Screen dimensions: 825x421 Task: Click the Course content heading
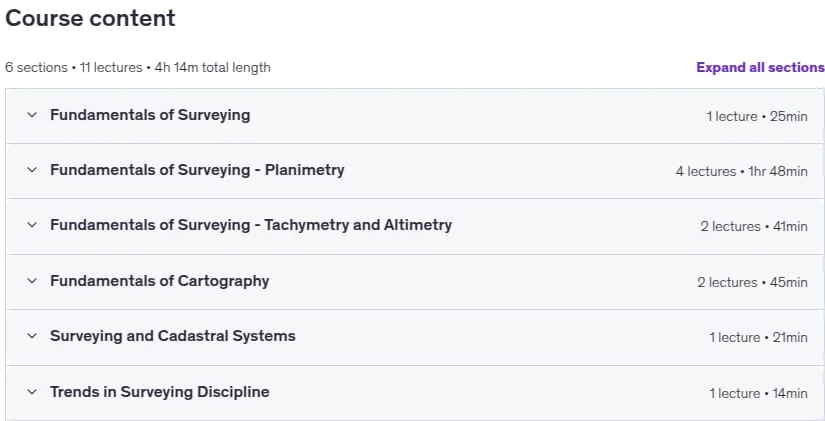point(90,18)
